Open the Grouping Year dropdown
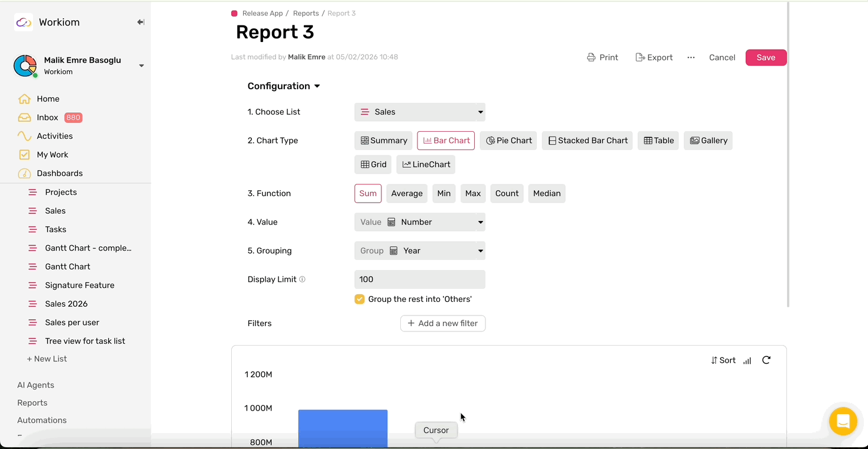The height and width of the screenshot is (449, 868). pos(420,250)
